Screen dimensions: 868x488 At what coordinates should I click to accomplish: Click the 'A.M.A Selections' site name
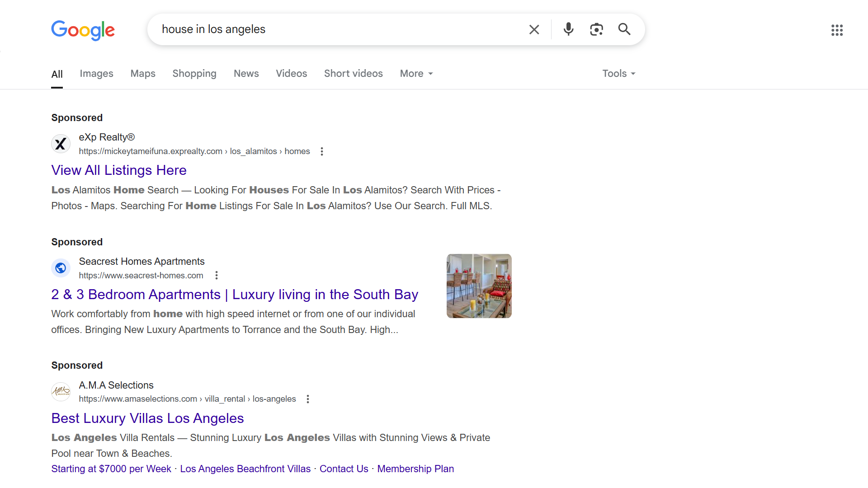(x=116, y=385)
